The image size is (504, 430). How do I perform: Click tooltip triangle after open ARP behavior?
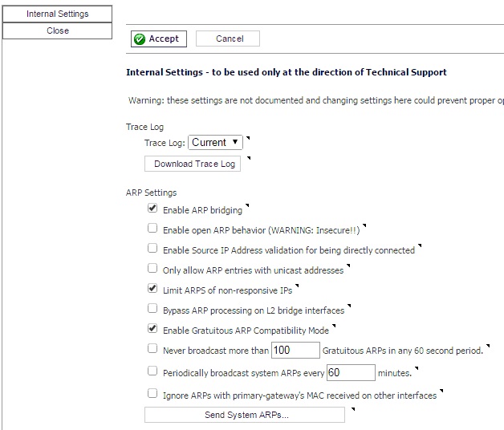[x=364, y=225]
